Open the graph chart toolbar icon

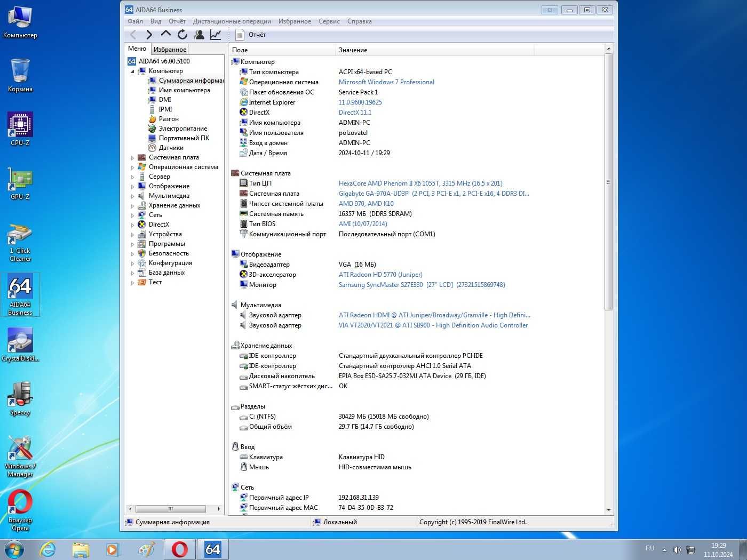[216, 35]
